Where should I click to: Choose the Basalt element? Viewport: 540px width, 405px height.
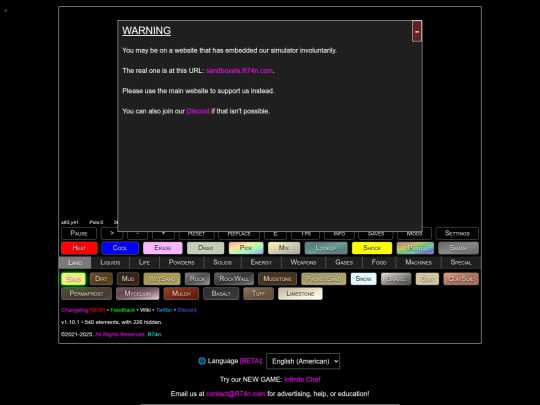[221, 294]
